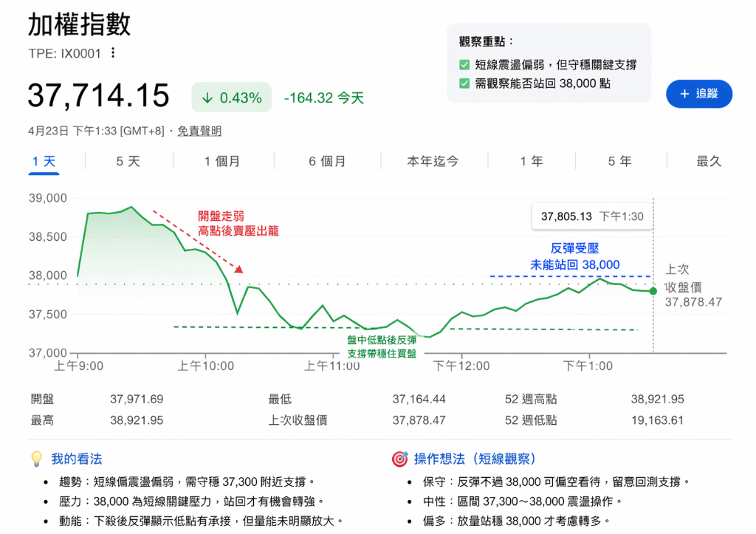Image resolution: width=756 pixels, height=534 pixels.
Task: Click the 偏多 bullet in 操作想法
Action: pyautogui.click(x=517, y=521)
